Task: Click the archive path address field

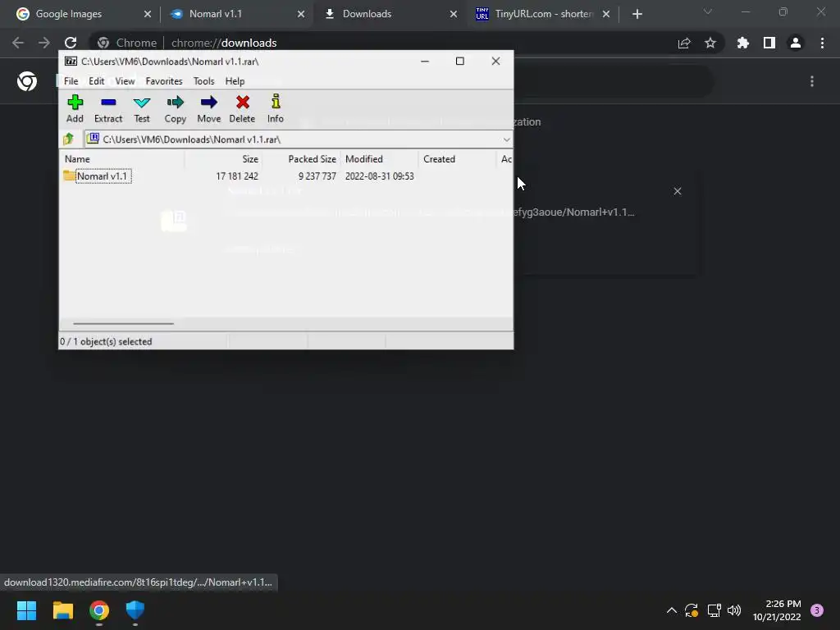Action: [x=297, y=139]
